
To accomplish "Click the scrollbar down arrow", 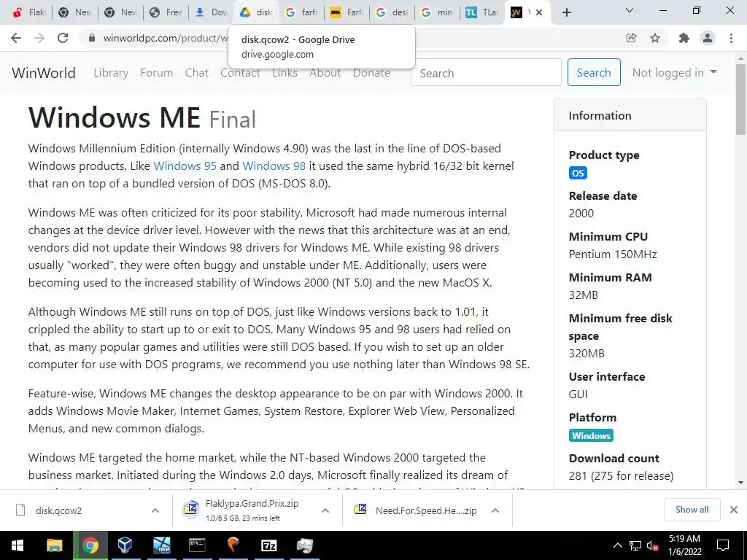I will coord(741,483).
